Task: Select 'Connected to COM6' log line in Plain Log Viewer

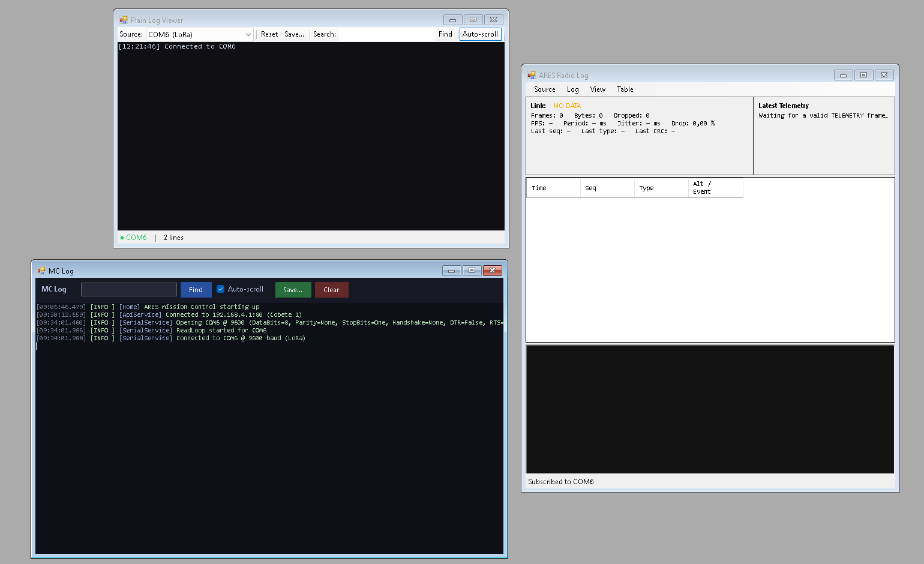Action: coord(176,46)
